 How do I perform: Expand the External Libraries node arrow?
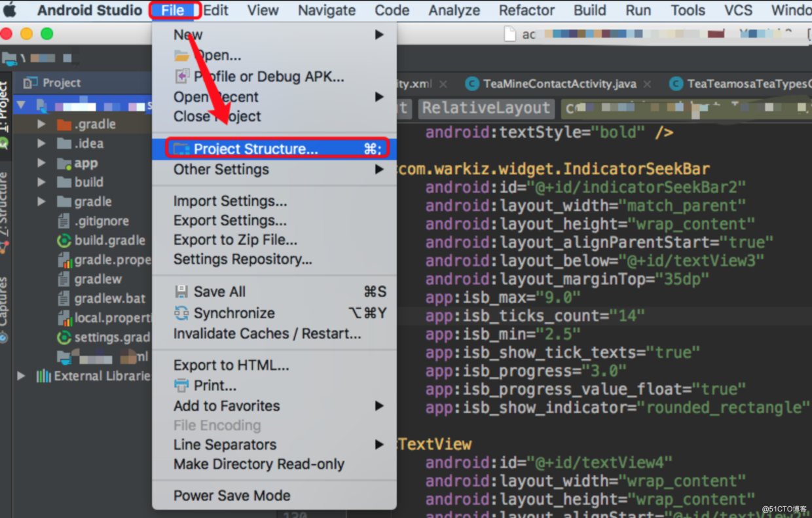(x=22, y=376)
